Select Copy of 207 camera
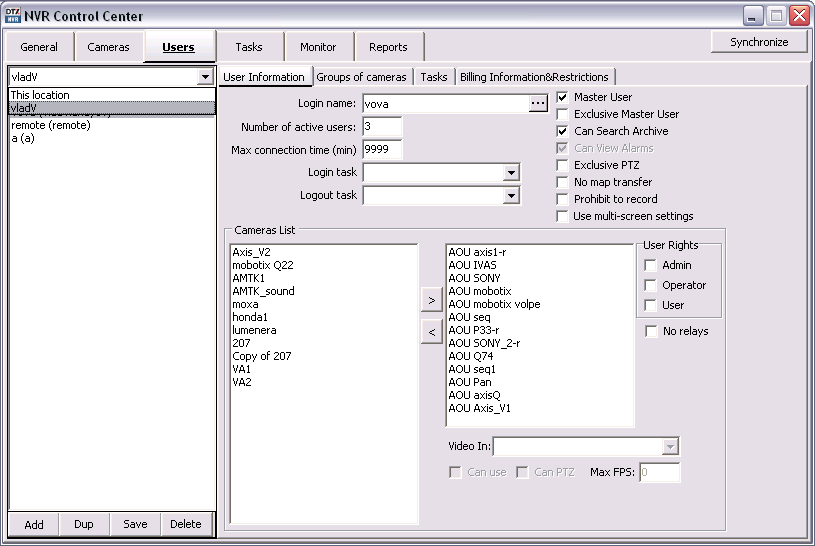Image resolution: width=815 pixels, height=546 pixels. 323,356
